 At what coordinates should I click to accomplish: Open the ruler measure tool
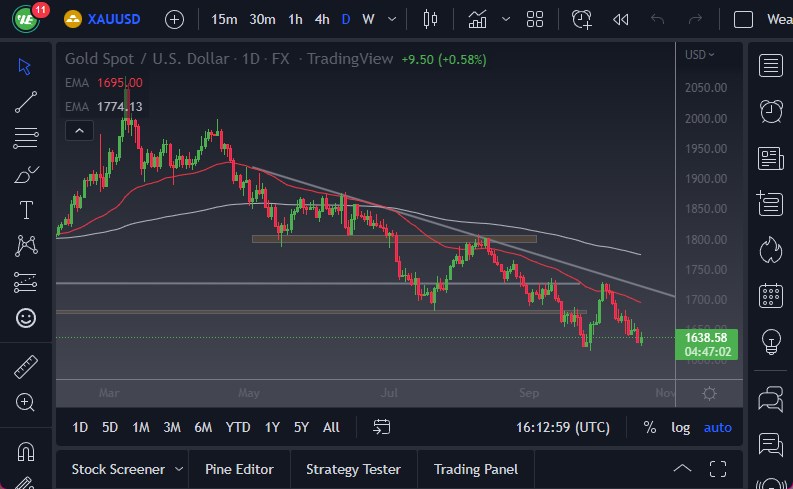click(26, 367)
